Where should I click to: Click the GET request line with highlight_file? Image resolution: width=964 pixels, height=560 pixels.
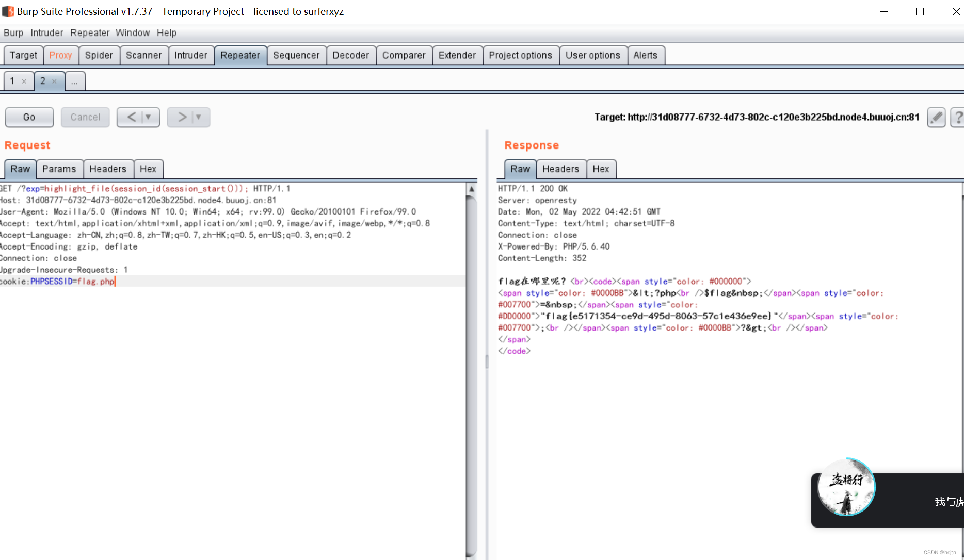point(145,189)
